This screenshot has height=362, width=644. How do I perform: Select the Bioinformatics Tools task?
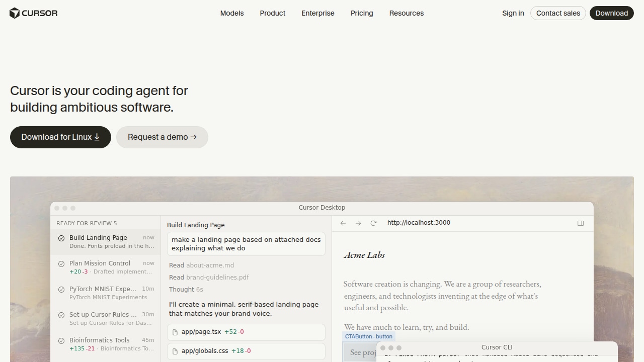pyautogui.click(x=106, y=344)
